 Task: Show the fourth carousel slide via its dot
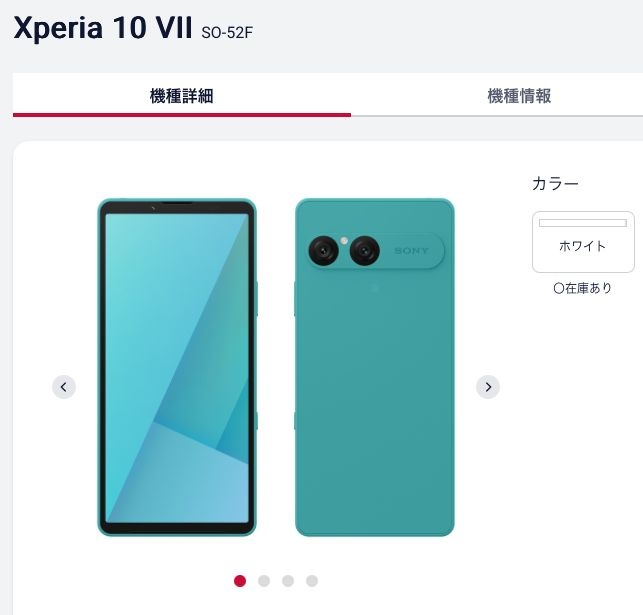(312, 581)
